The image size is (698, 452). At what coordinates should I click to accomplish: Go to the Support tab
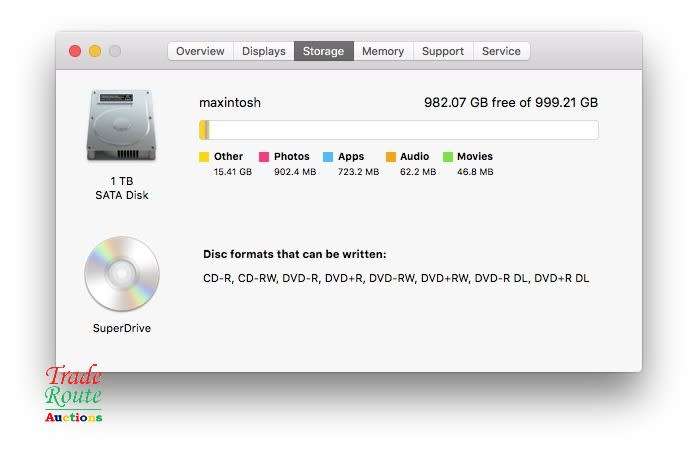pos(443,51)
